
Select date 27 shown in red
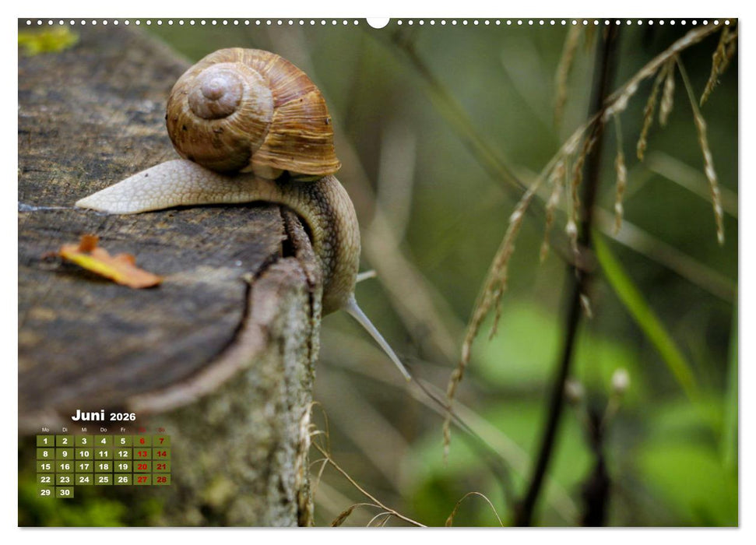point(142,478)
